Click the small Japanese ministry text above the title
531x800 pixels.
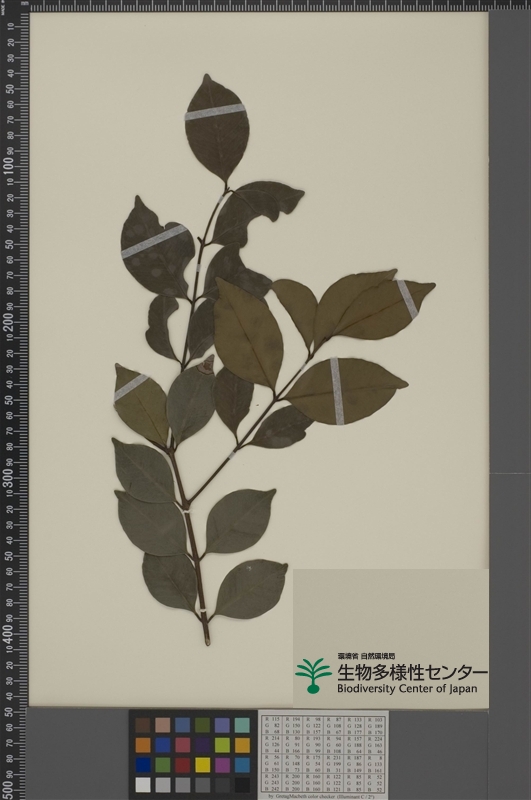click(366, 656)
